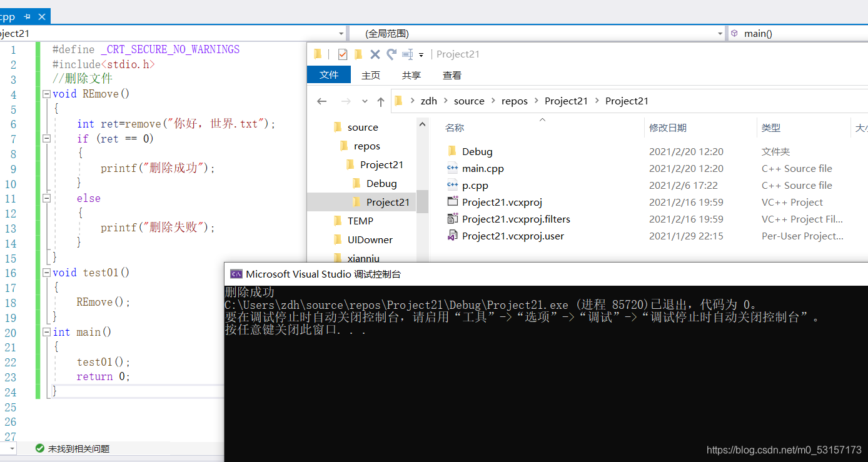Open the 查看 ribbon tab
The image size is (868, 462).
452,75
